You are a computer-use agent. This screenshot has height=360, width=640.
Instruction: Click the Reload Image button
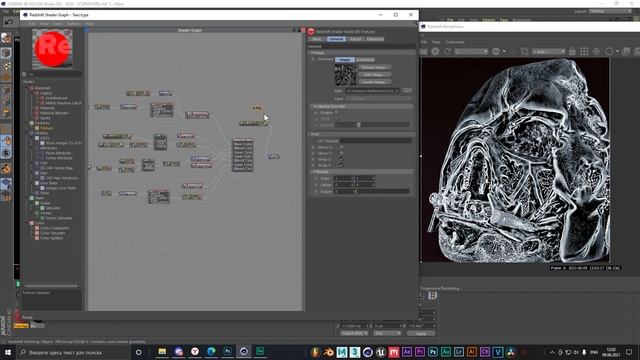point(374,67)
